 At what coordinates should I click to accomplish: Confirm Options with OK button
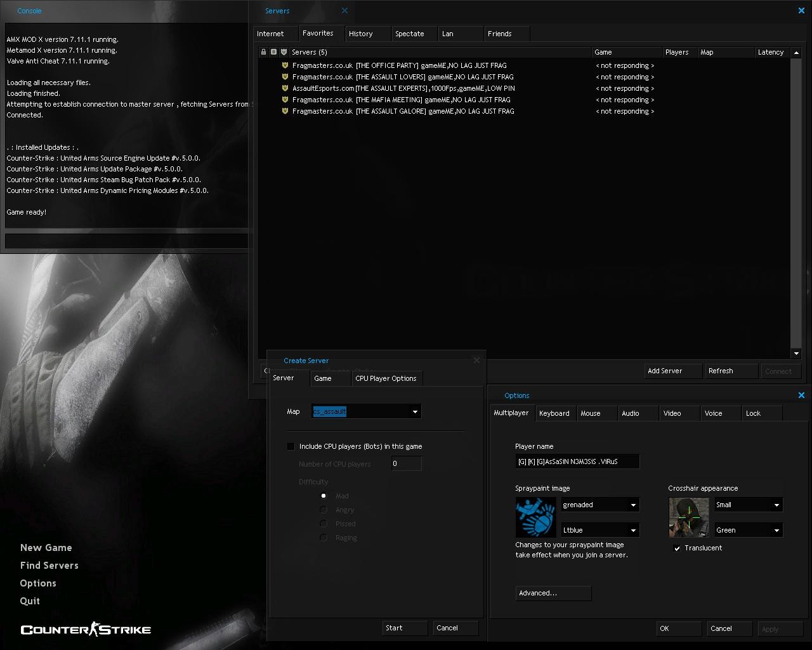679,628
